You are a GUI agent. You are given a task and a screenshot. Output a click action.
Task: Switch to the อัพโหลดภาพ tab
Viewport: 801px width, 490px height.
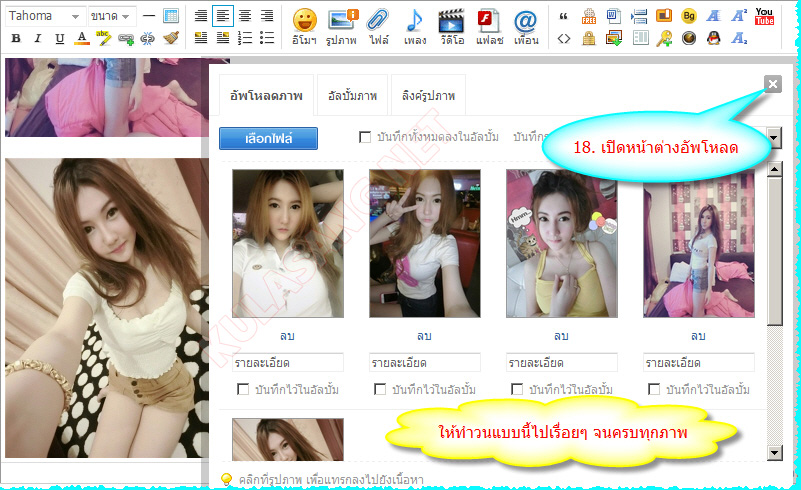(266, 96)
